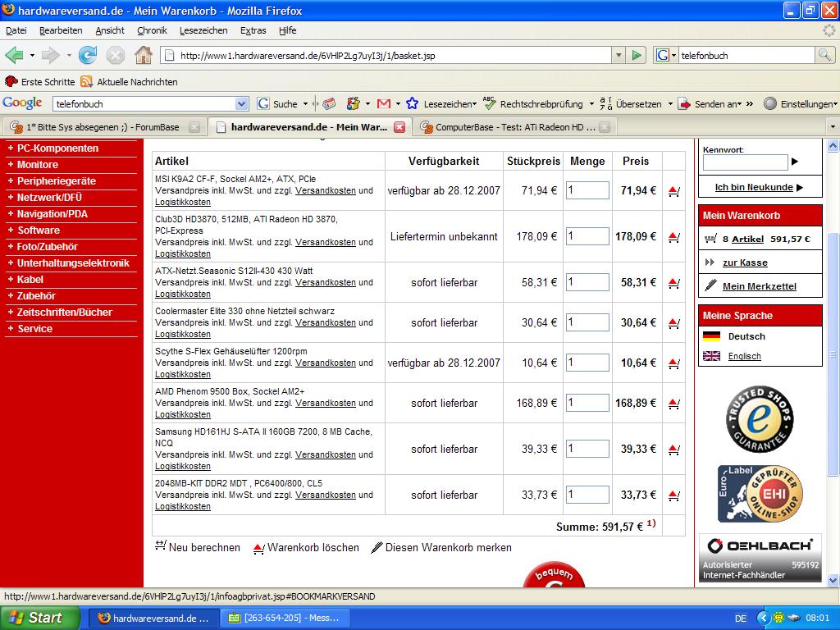Click the green Go arrow beside the URL bar
Image resolution: width=840 pixels, height=630 pixels.
tap(636, 55)
